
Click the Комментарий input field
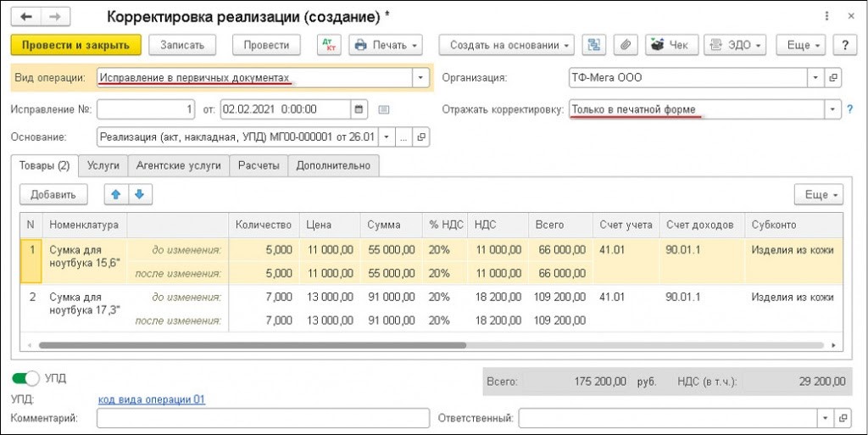(262, 418)
